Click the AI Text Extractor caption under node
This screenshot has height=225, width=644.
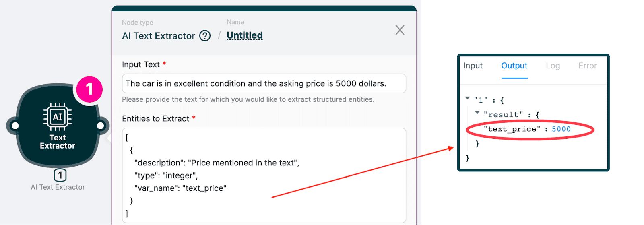click(x=58, y=187)
